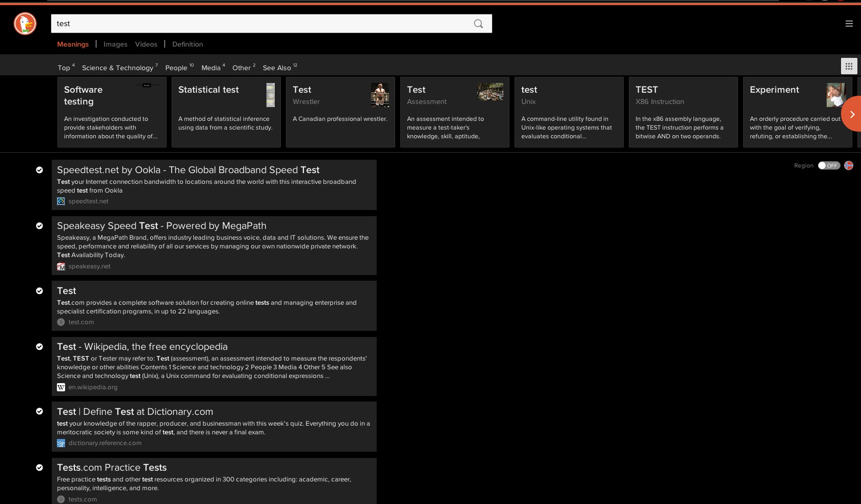
Task: Filter meanings by Science & Technology
Action: pos(119,67)
